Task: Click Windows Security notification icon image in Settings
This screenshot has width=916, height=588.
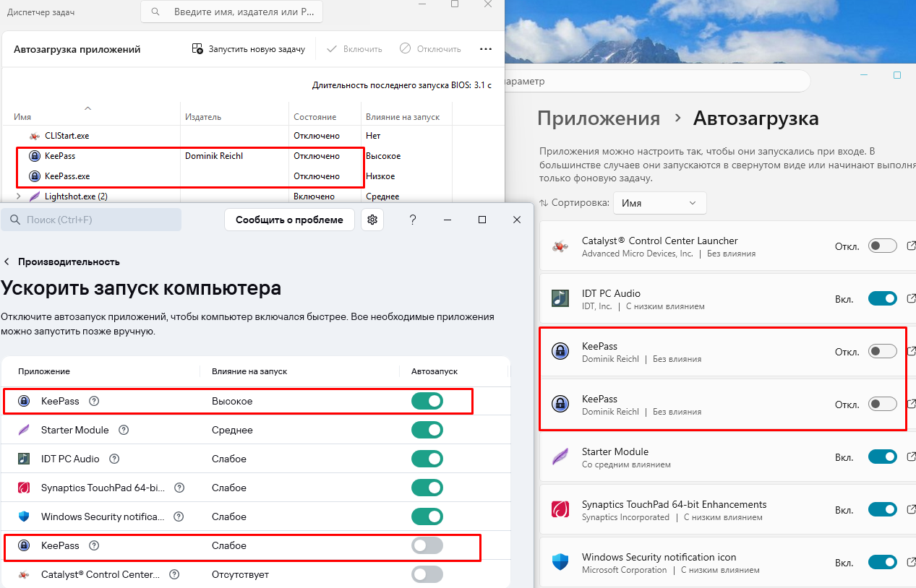Action: click(560, 562)
